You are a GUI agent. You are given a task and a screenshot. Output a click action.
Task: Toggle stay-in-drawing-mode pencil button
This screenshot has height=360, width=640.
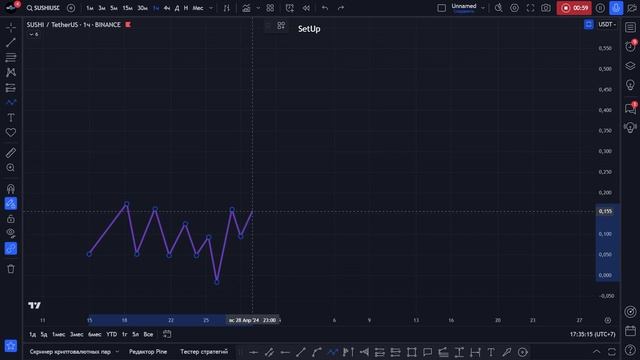[11, 203]
